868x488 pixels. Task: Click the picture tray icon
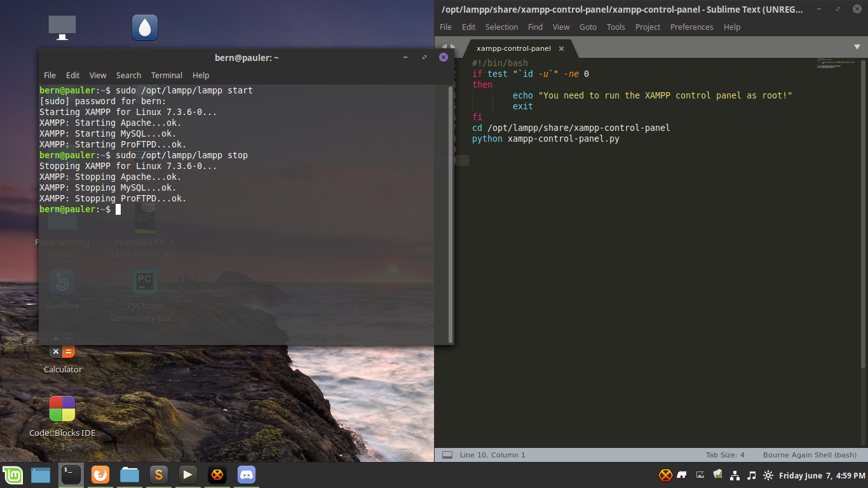700,475
